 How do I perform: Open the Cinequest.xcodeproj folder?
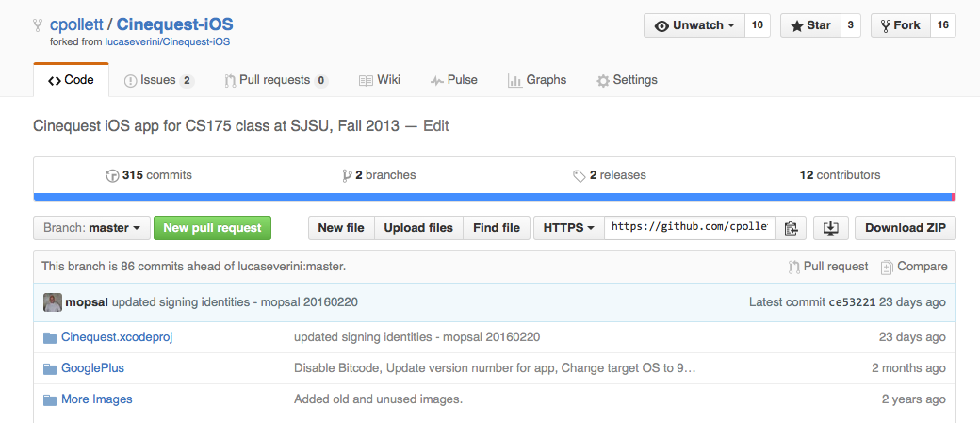click(117, 337)
